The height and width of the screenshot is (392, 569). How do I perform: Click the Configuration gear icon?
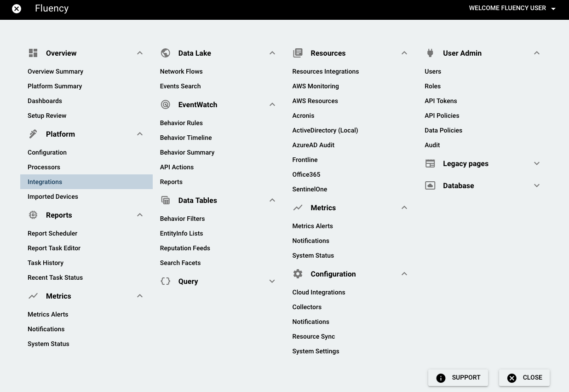pos(298,274)
